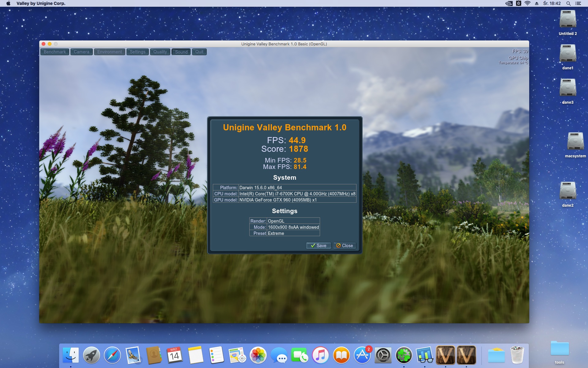Expand the Environment options
Viewport: 588px width, 368px height.
click(109, 52)
